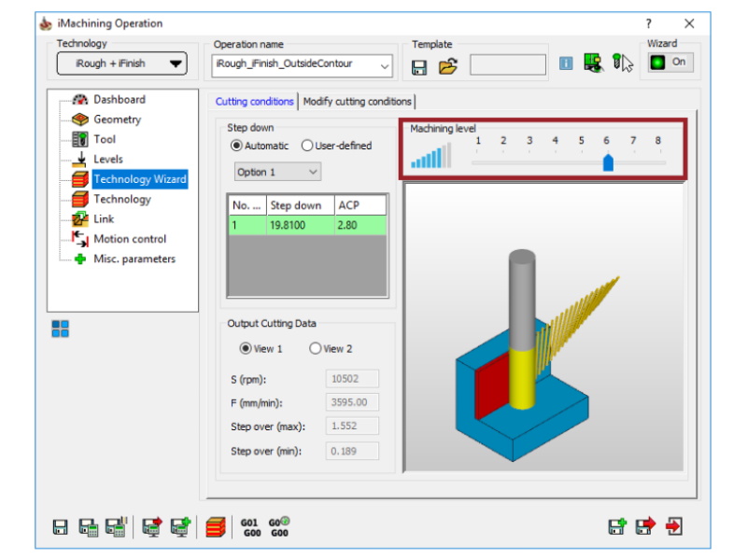The height and width of the screenshot is (560, 747).
Task: Click the blue info icon
Action: point(566,63)
